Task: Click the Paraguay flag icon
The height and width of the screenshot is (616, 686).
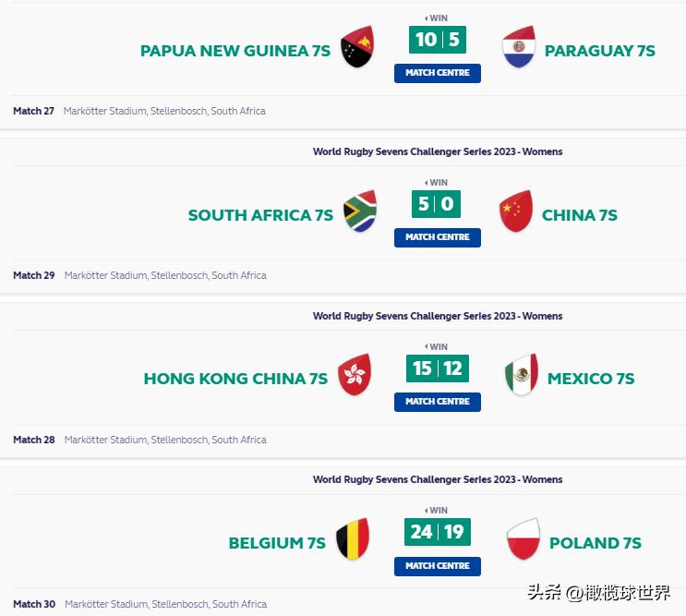Action: (519, 48)
